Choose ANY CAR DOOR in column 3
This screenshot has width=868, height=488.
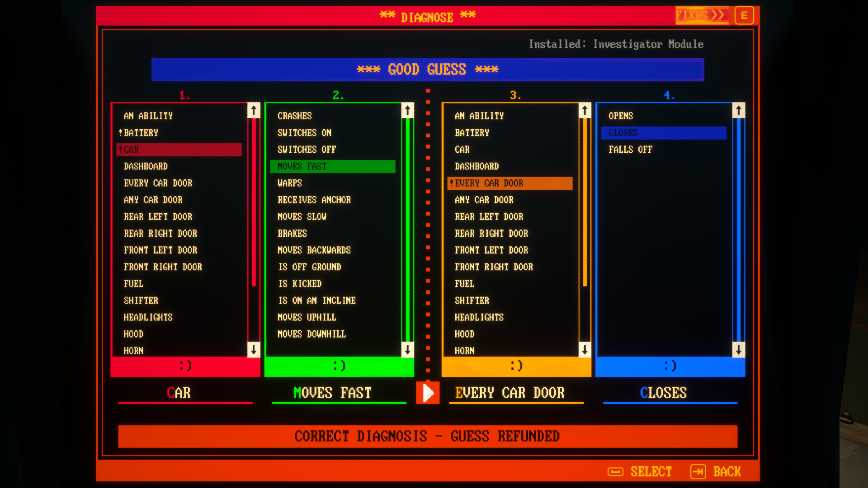pos(484,200)
